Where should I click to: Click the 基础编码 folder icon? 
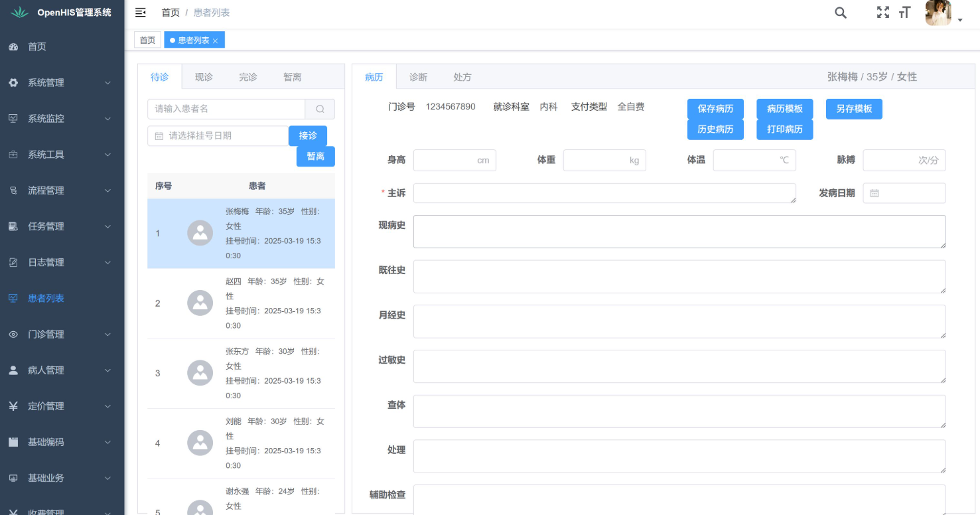click(x=13, y=442)
